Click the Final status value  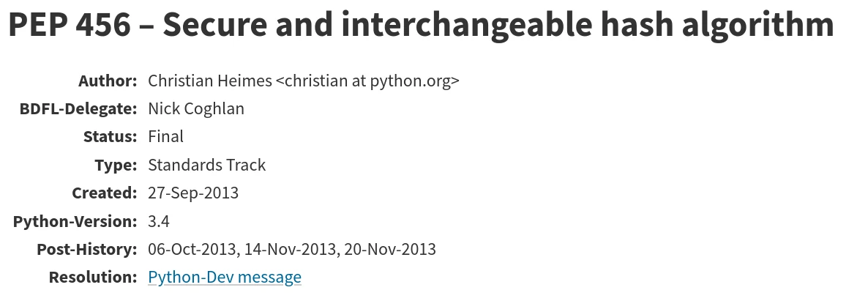(165, 136)
